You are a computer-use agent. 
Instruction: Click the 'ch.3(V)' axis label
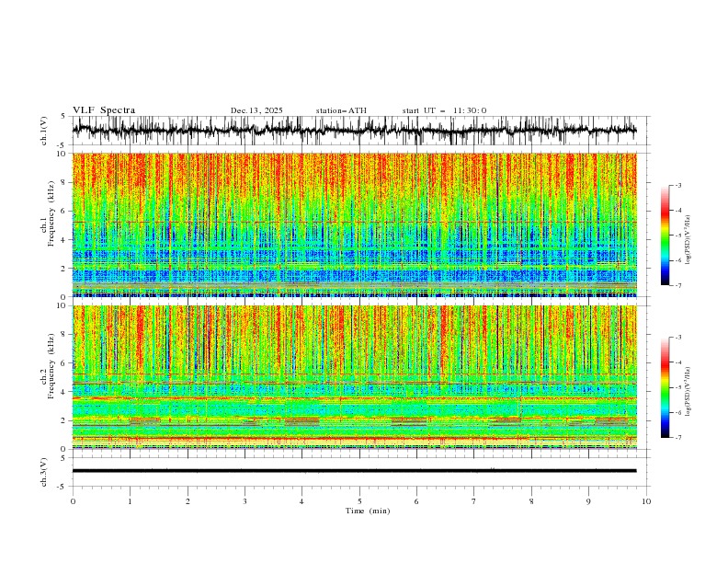tap(44, 472)
